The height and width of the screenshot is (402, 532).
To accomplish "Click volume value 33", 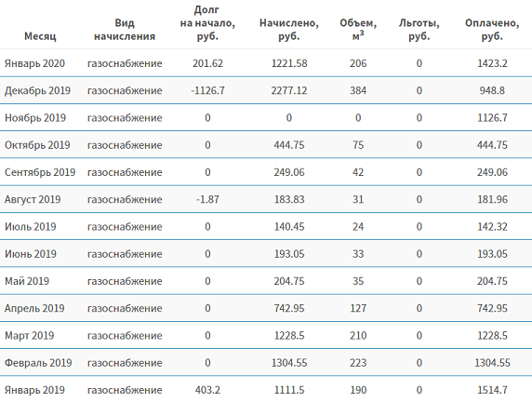I will 358,254.
